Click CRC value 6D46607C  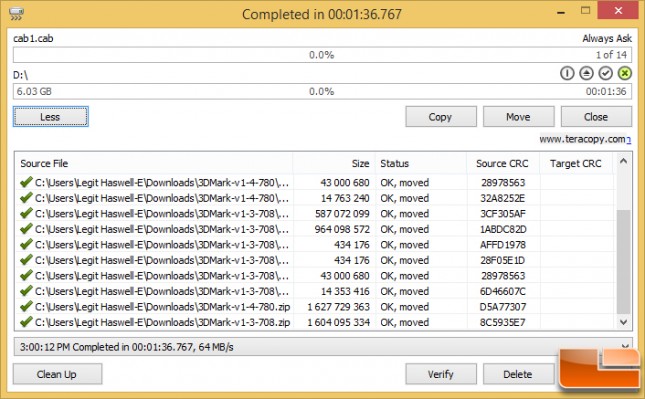(x=503, y=291)
